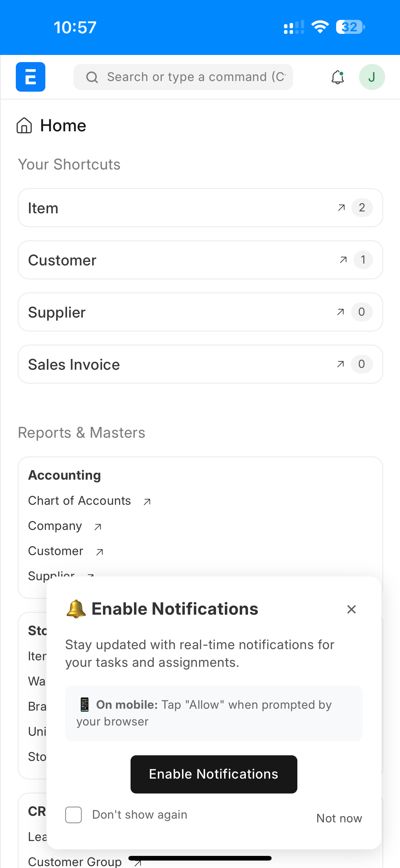Viewport: 400px width, 868px height.
Task: Open the notifications bell icon
Action: coord(337,77)
